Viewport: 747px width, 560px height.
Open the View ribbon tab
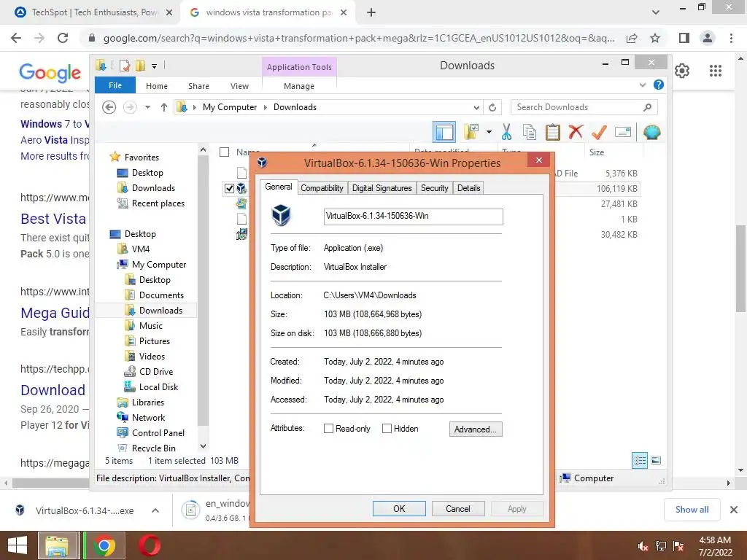[239, 86]
